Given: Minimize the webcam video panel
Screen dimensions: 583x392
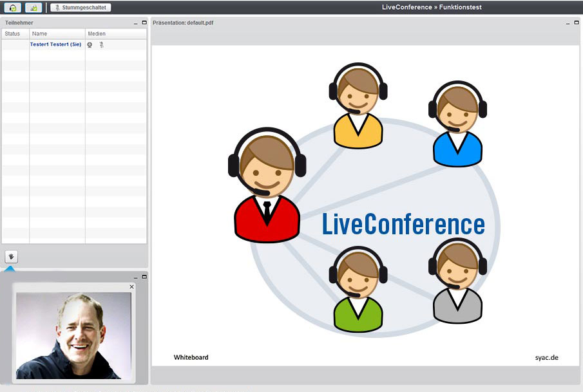Looking at the screenshot, I should coord(136,277).
